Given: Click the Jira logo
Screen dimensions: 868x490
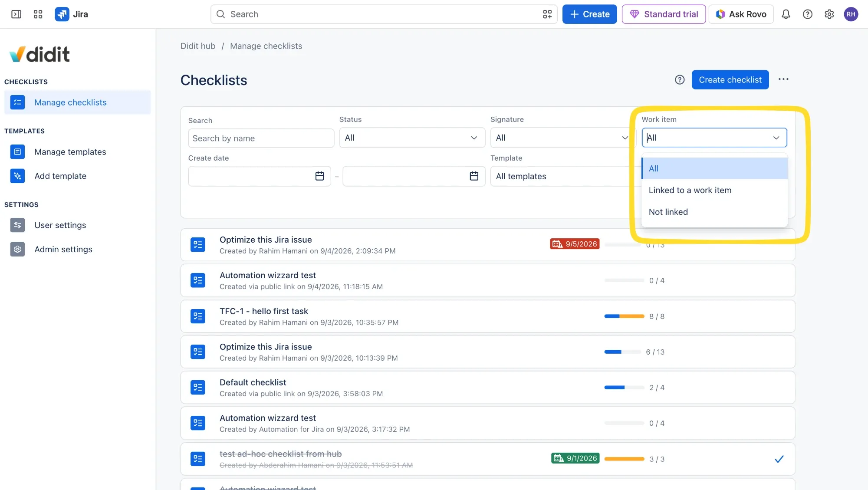Looking at the screenshot, I should (x=72, y=14).
